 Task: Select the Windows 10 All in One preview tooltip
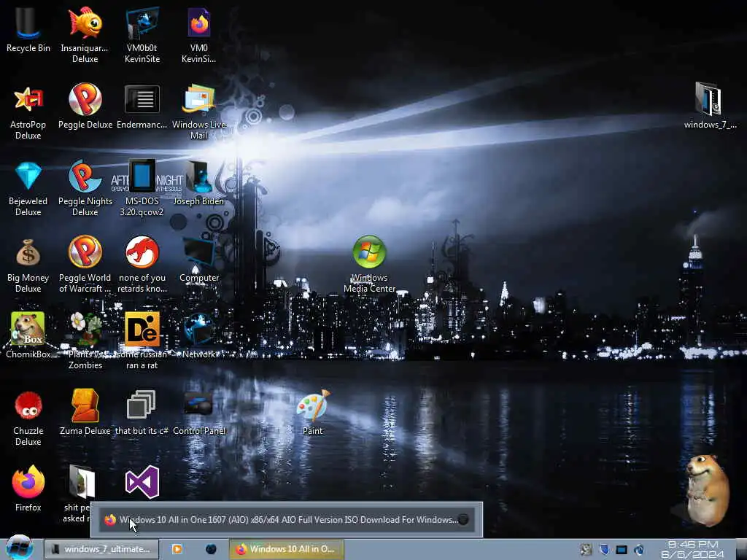pos(287,519)
